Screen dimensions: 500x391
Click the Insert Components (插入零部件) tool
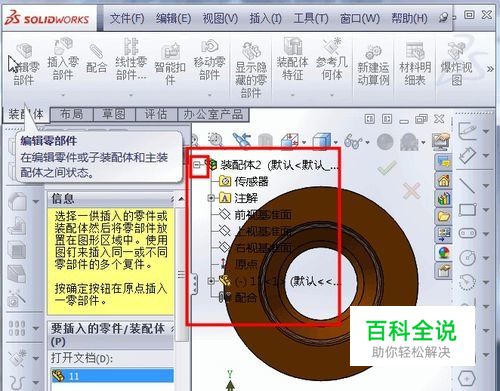pos(63,59)
